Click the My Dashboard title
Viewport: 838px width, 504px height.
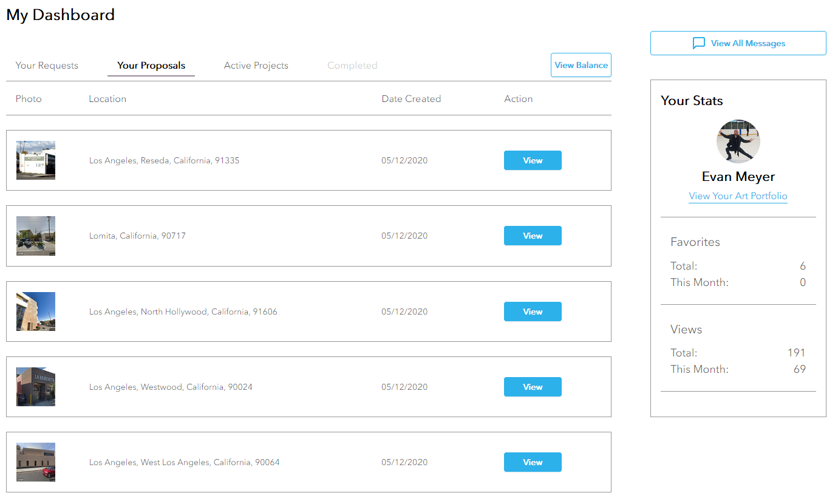coord(60,15)
